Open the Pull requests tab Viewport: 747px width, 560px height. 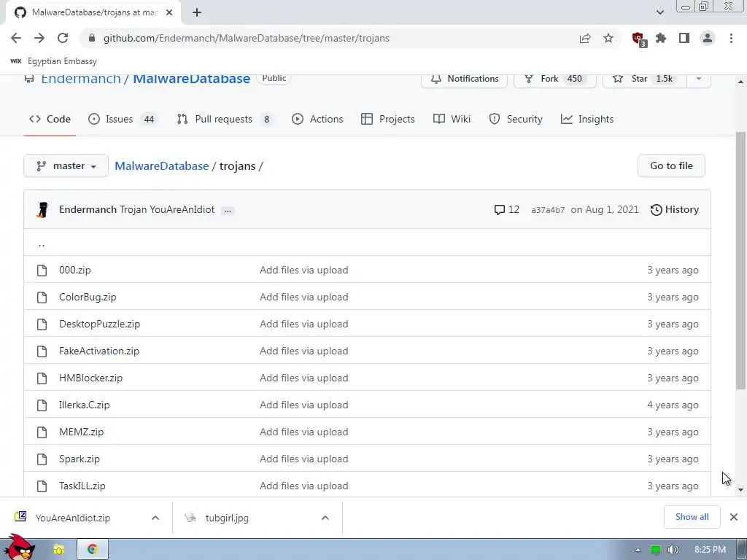pyautogui.click(x=225, y=119)
